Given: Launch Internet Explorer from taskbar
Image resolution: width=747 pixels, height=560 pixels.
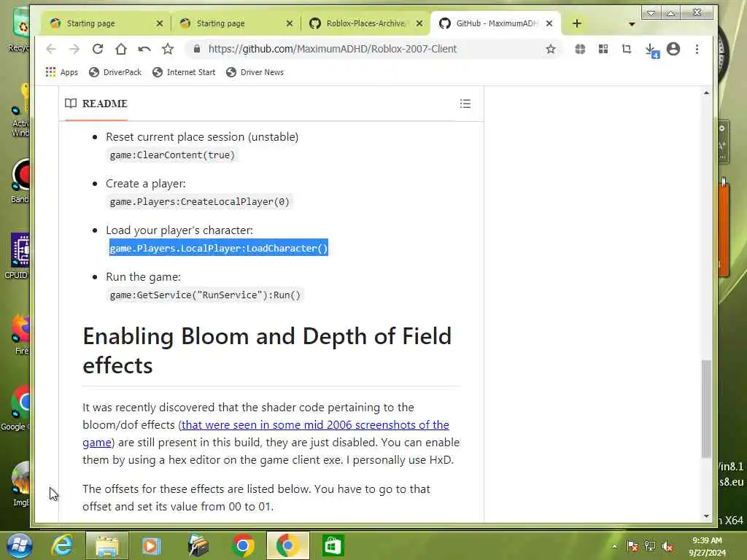Looking at the screenshot, I should pos(63,545).
